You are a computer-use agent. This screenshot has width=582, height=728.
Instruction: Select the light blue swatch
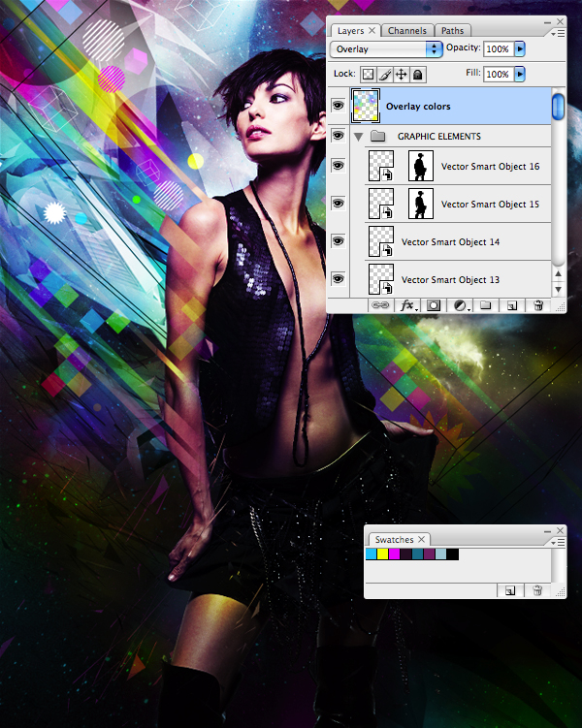click(x=440, y=554)
